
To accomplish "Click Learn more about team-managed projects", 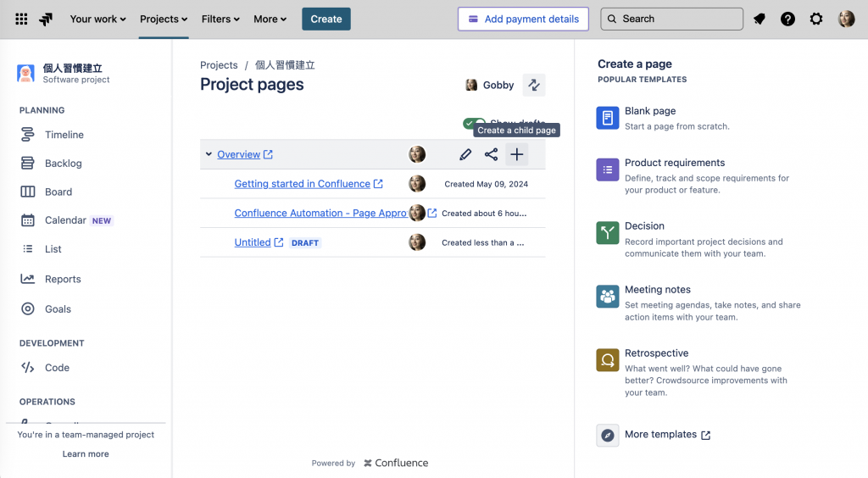I will [86, 454].
